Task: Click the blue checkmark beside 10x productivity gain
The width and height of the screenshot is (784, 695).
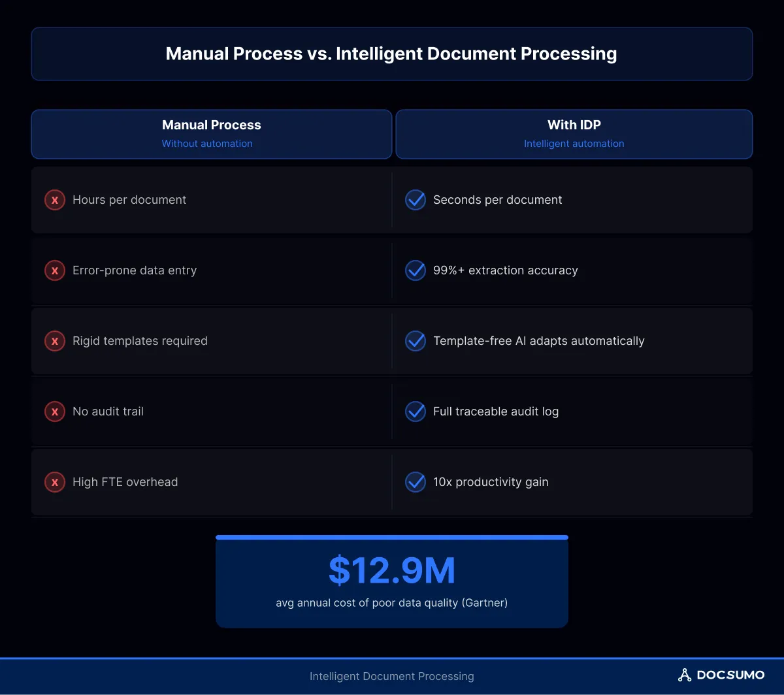Action: click(416, 482)
